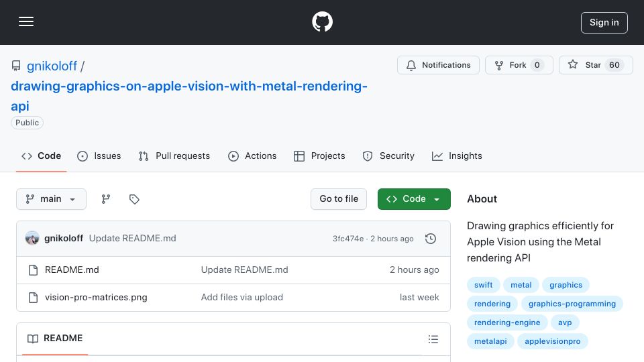Open README.md row's commit message
This screenshot has height=362, width=644.
244,269
